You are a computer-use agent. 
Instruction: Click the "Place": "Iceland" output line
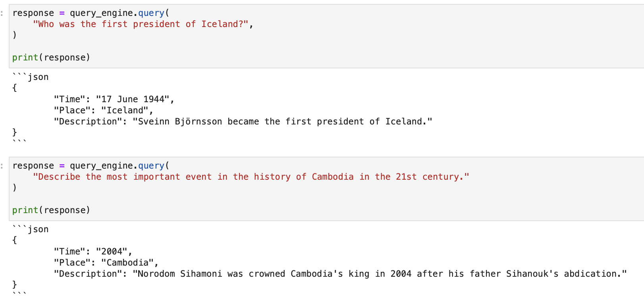103,111
